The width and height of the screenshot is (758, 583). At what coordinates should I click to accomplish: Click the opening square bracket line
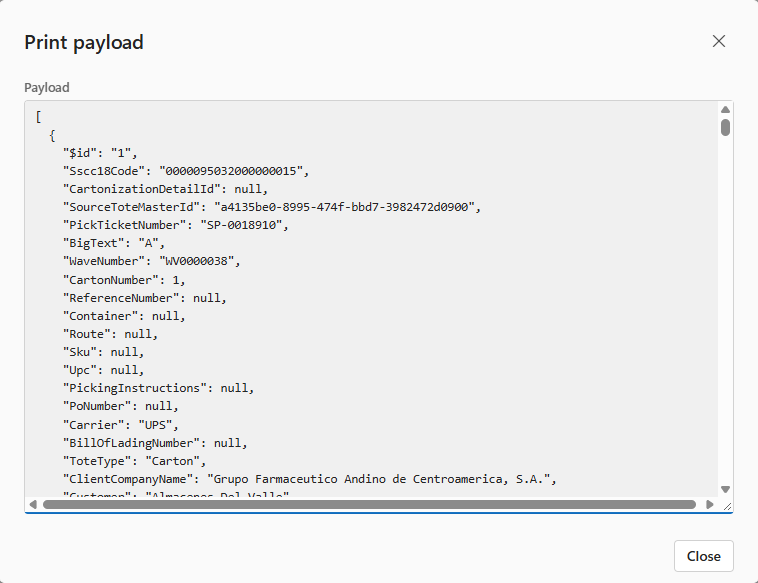point(38,117)
